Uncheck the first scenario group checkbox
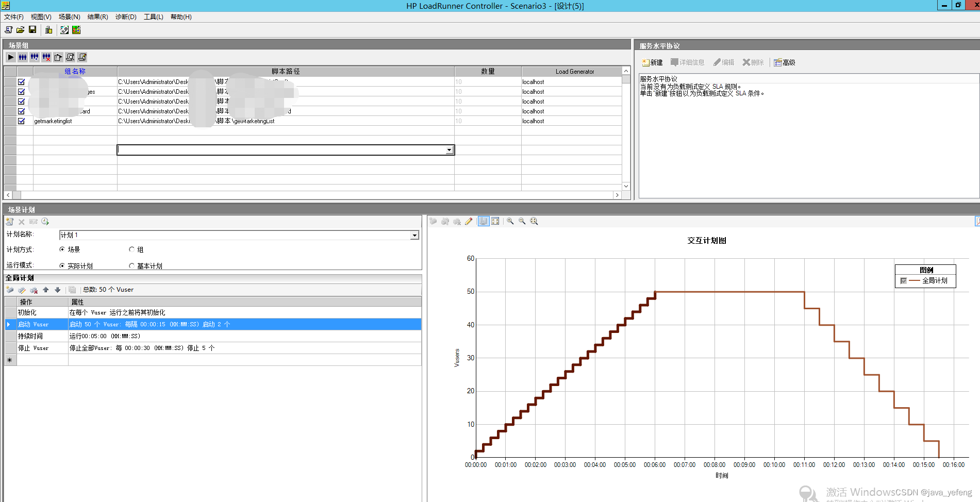This screenshot has height=502, width=980. [x=21, y=82]
